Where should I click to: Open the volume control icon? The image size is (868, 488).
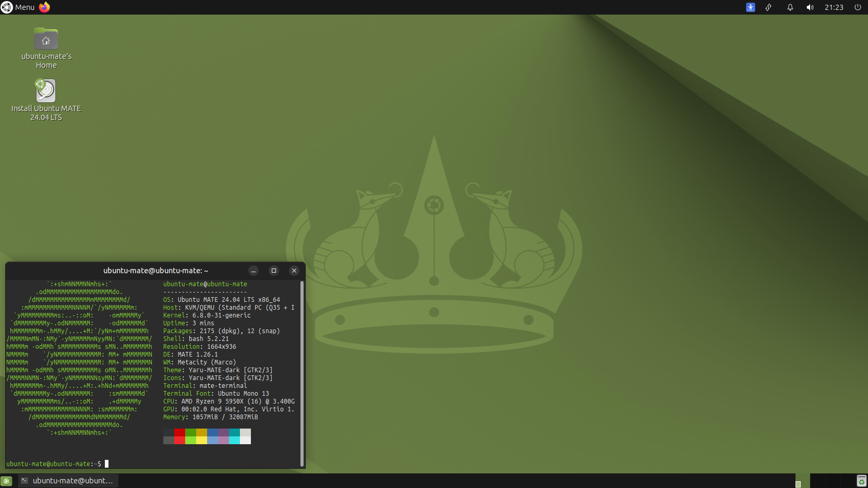click(810, 7)
